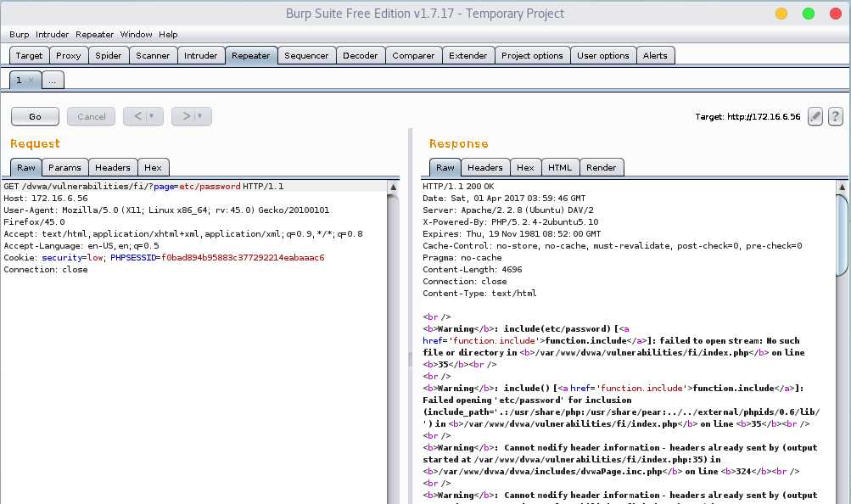The image size is (851, 504).
Task: Switch to the Spider tab
Action: [x=109, y=55]
